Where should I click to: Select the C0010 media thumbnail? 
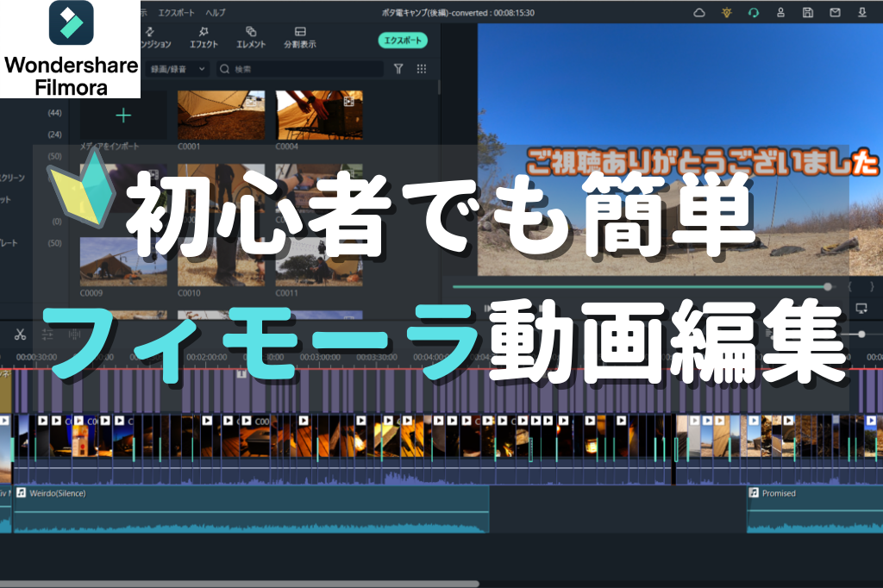pyautogui.click(x=222, y=262)
